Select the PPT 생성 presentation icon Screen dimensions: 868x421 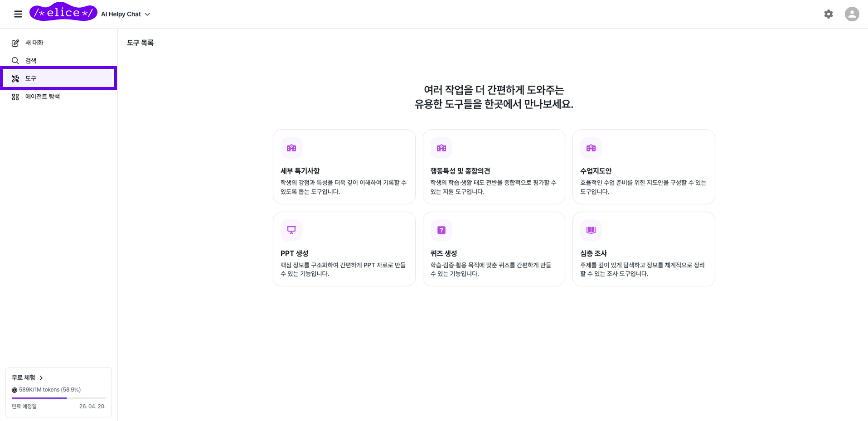pos(291,230)
